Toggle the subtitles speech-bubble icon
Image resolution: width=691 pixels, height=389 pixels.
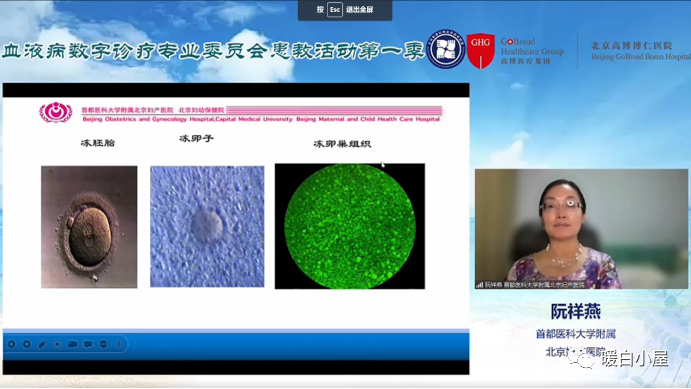(x=88, y=344)
